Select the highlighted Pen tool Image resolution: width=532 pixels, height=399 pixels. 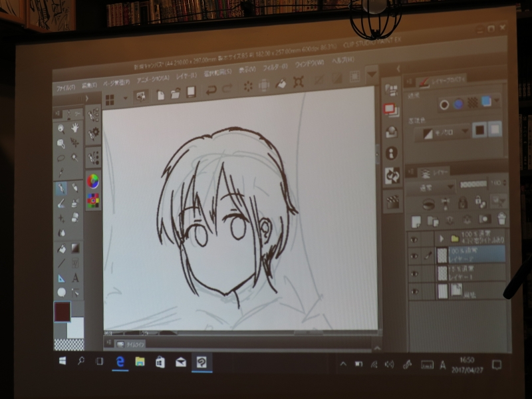[x=61, y=188]
